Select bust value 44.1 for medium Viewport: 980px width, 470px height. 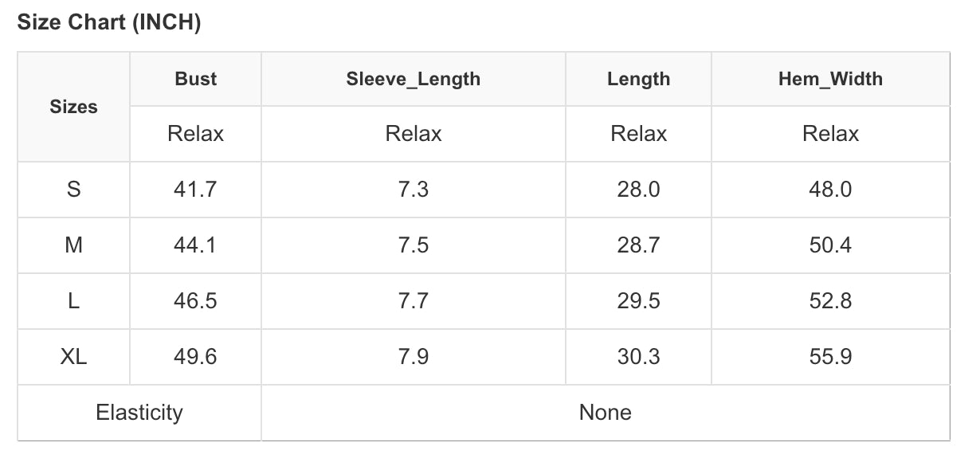195,245
